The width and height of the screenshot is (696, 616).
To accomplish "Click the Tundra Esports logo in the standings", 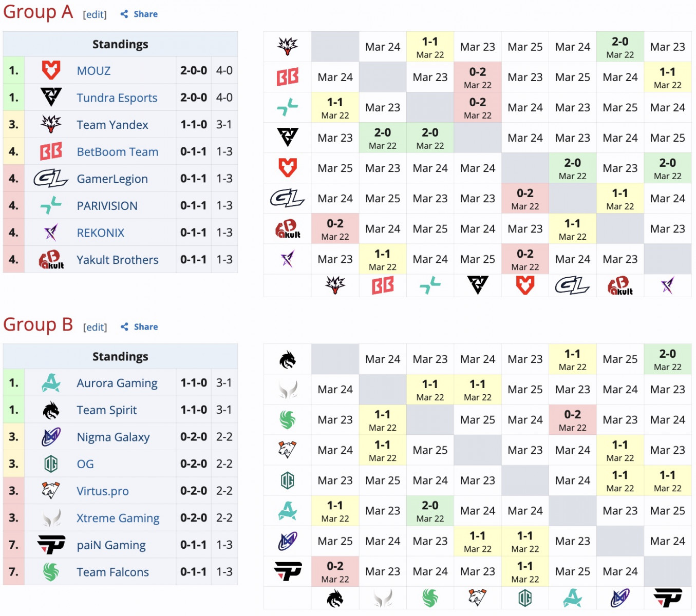I will [x=51, y=97].
